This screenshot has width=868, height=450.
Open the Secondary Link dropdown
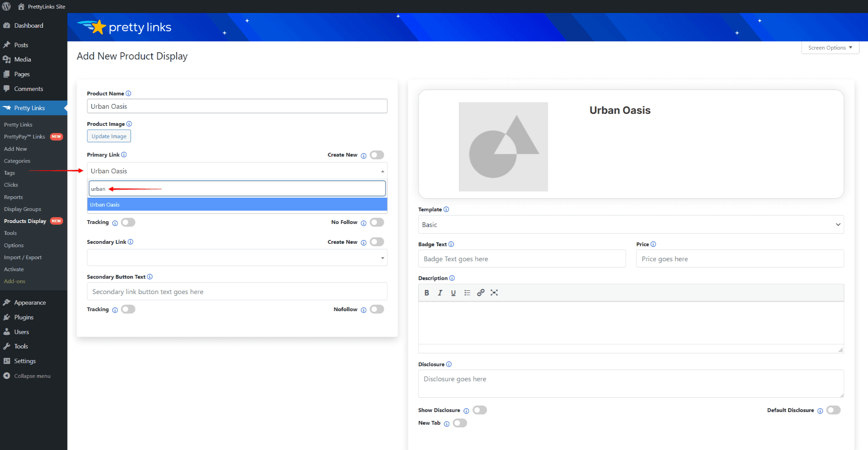tap(237, 258)
